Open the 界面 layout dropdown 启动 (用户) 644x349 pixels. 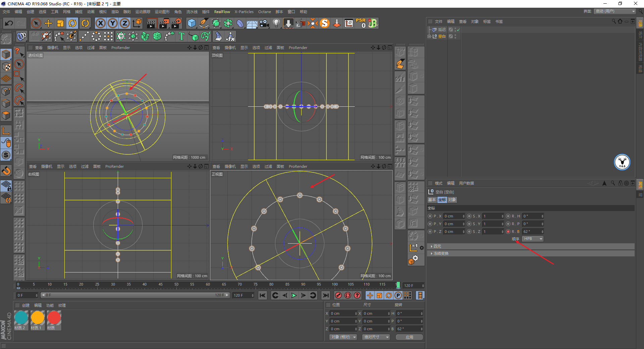point(615,11)
